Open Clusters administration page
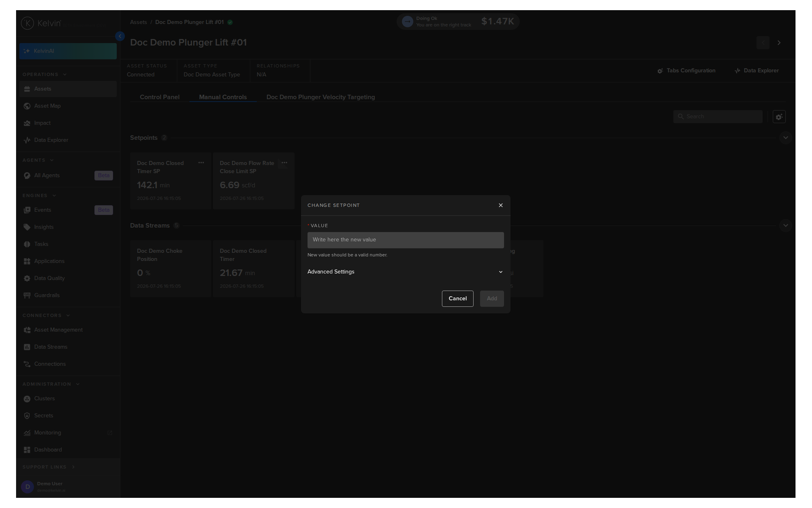Viewport: 812px width, 508px height. click(x=68, y=399)
